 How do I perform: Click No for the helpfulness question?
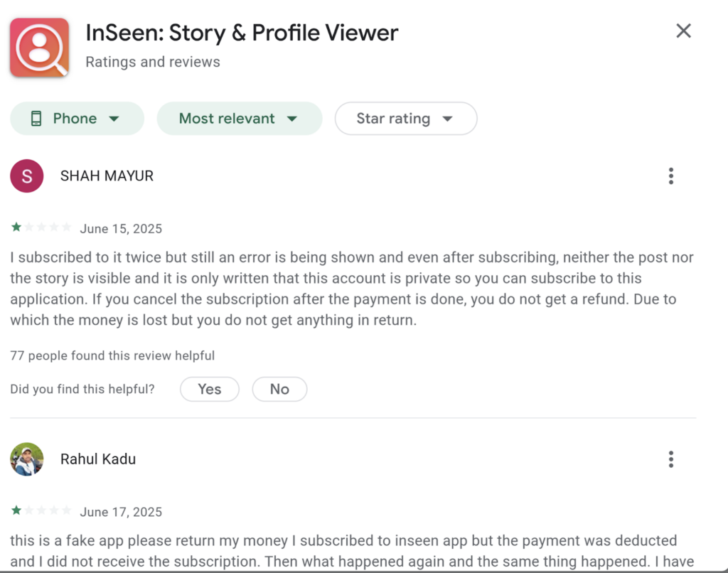point(279,389)
